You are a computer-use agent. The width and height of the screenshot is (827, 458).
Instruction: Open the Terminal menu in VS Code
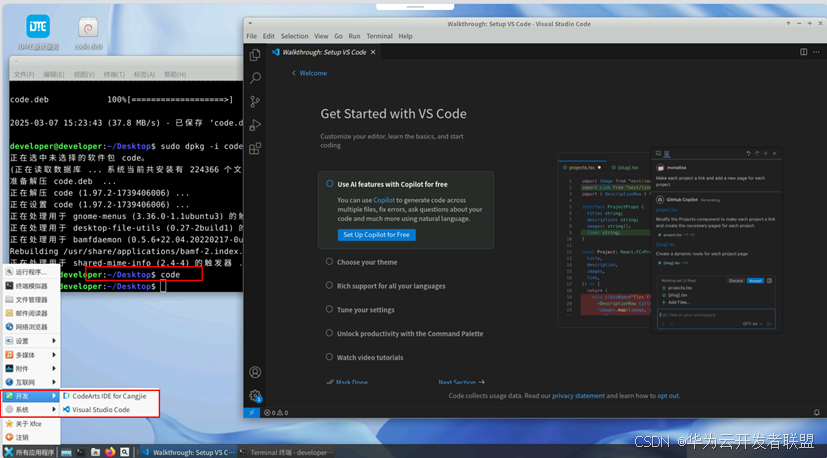coord(380,36)
